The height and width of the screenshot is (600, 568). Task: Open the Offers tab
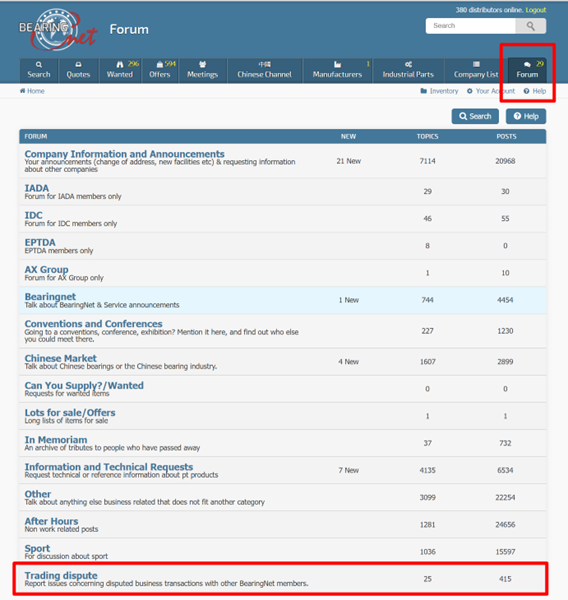[x=160, y=70]
